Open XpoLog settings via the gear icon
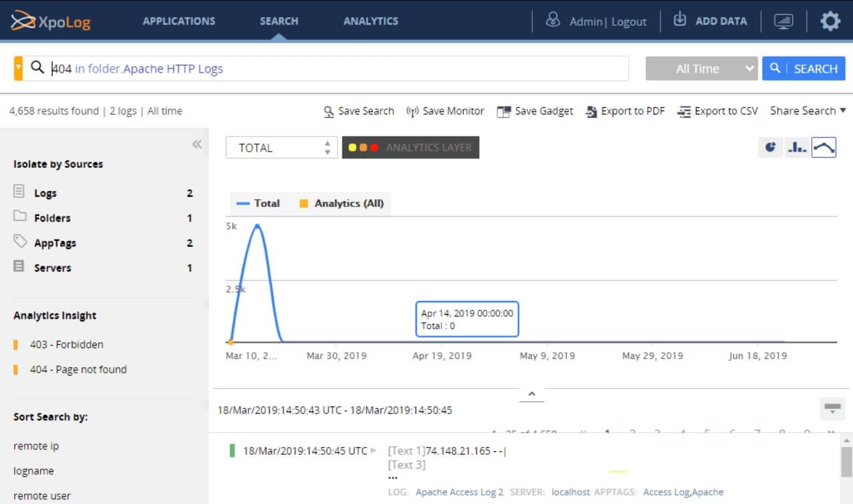853x504 pixels. (x=830, y=21)
